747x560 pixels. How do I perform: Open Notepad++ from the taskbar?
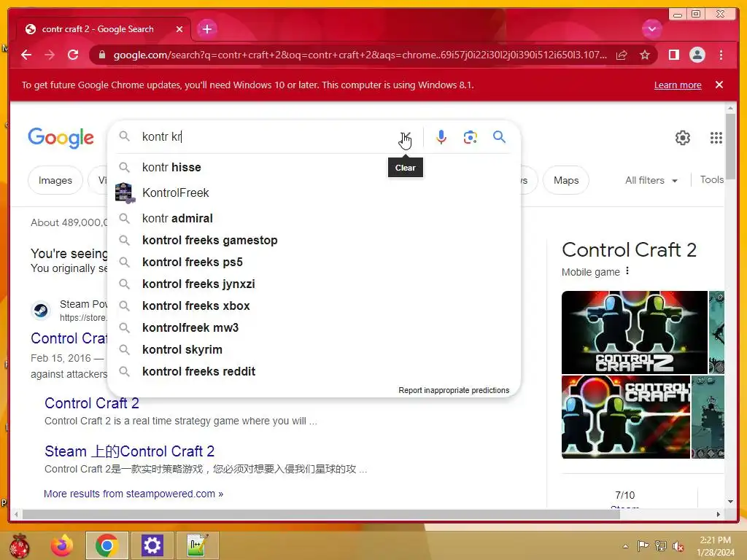197,545
